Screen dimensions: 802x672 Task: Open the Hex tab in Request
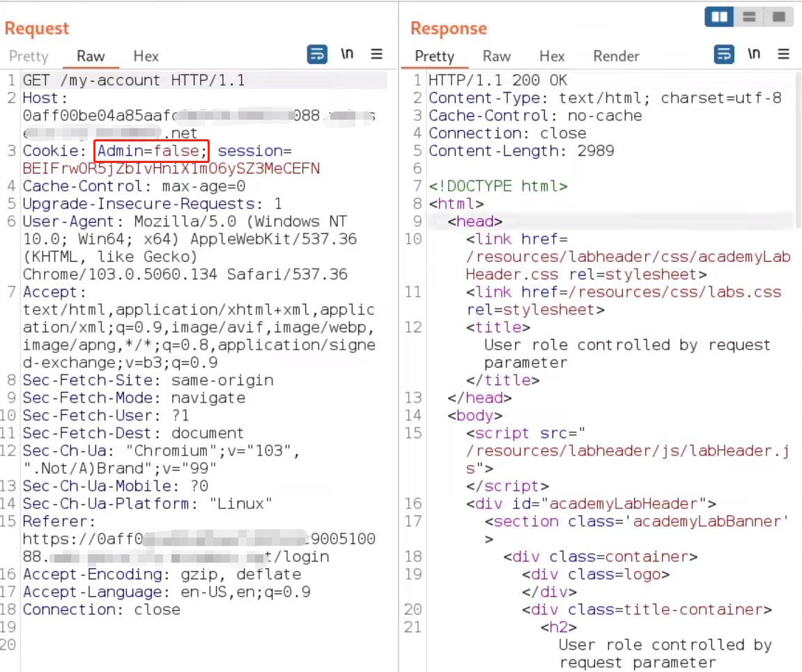tap(146, 56)
